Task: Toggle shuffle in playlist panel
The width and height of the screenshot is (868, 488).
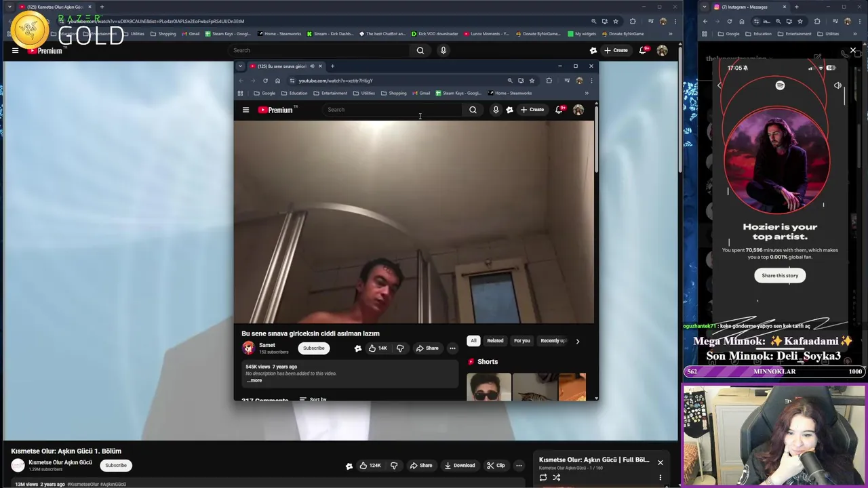Action: (556, 478)
